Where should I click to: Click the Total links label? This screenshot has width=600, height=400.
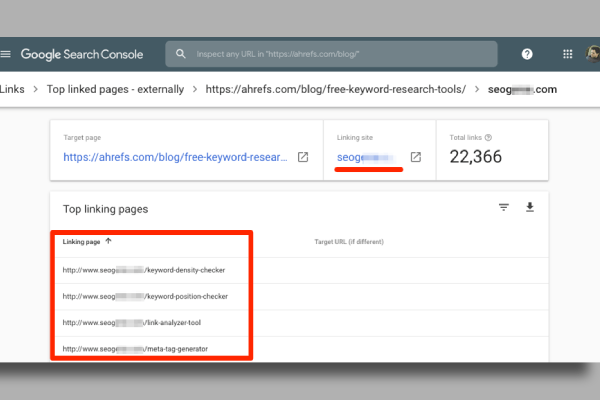pyautogui.click(x=465, y=137)
